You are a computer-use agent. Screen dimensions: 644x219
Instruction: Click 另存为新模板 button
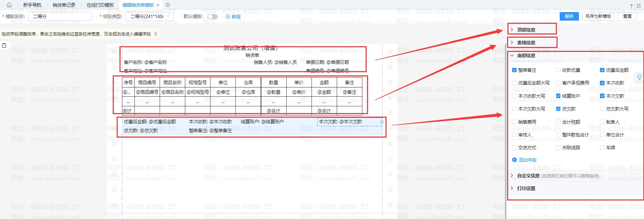click(598, 16)
